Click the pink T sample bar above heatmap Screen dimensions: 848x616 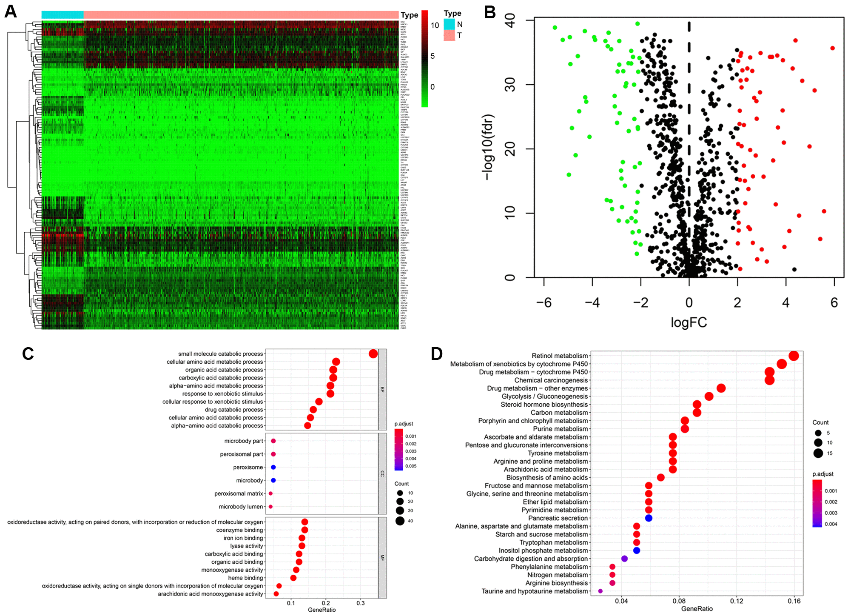pos(241,15)
